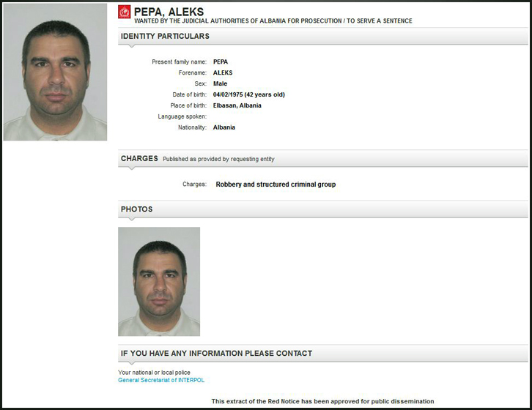Click the PEPA, ALEKS page title

click(169, 12)
